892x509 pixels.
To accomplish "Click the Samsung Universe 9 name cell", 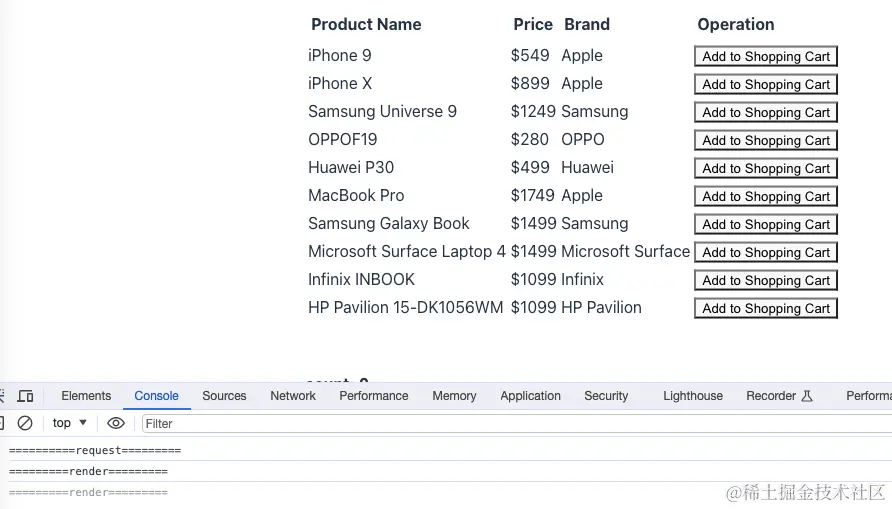I will pos(382,111).
